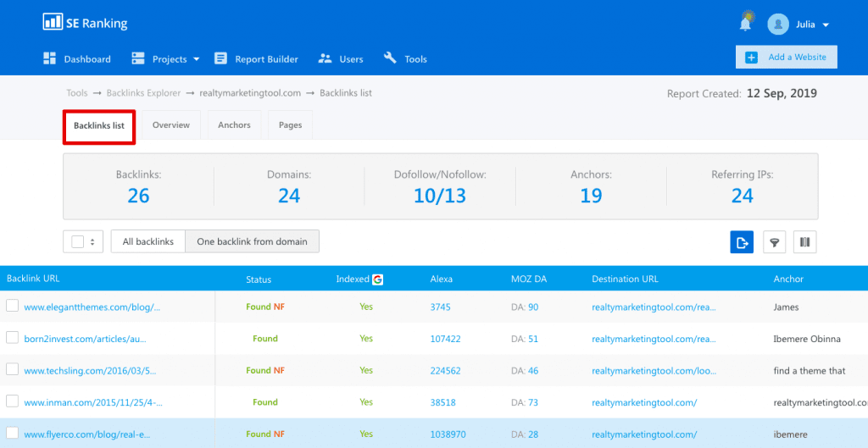Click the anchor text Ibemere Obinna

coord(807,339)
